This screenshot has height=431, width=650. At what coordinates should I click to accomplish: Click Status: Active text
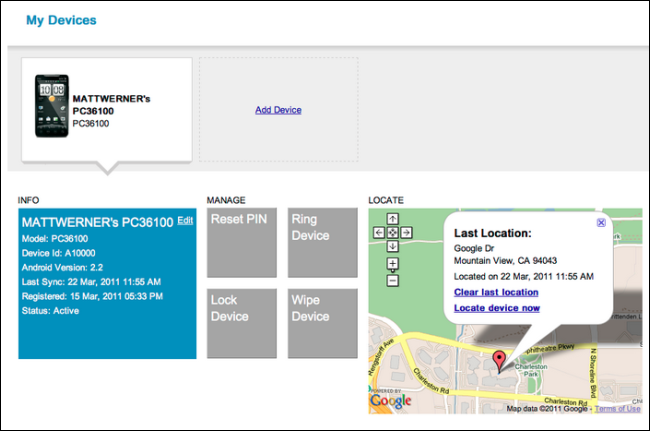(x=50, y=311)
